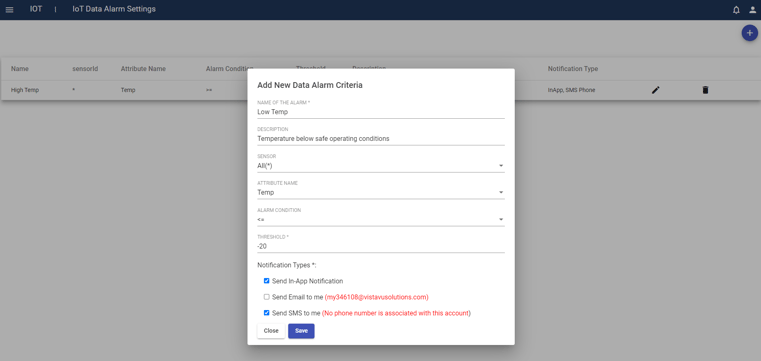This screenshot has height=361, width=761.
Task: Click the Notification Types label
Action: [287, 265]
